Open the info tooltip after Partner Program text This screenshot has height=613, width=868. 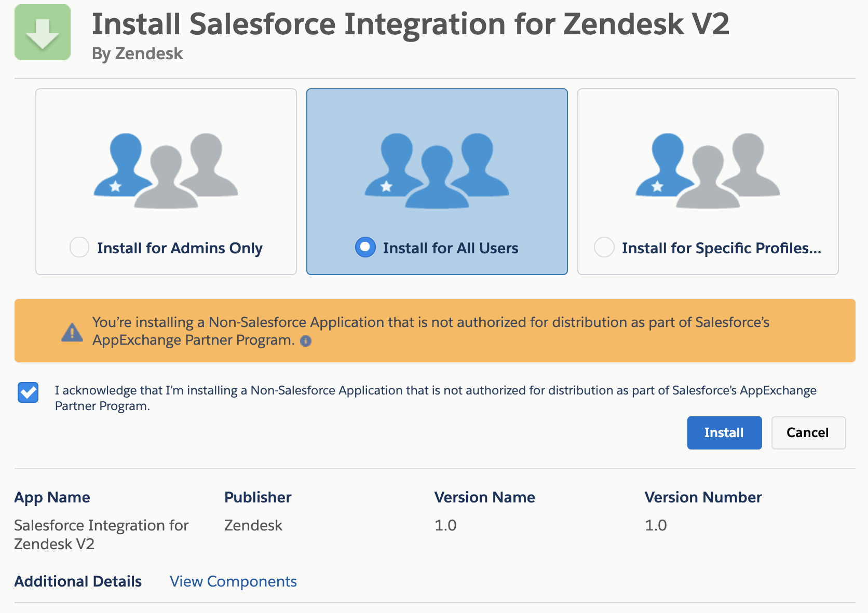(306, 341)
